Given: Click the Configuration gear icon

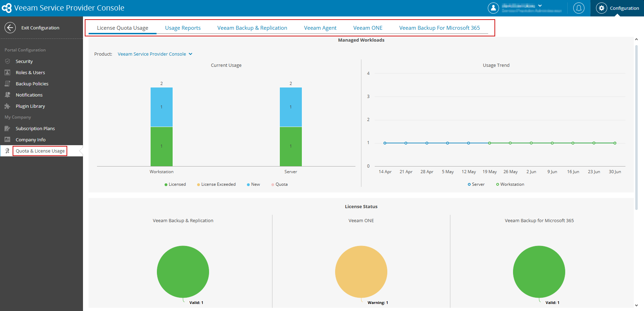Looking at the screenshot, I should (602, 8).
